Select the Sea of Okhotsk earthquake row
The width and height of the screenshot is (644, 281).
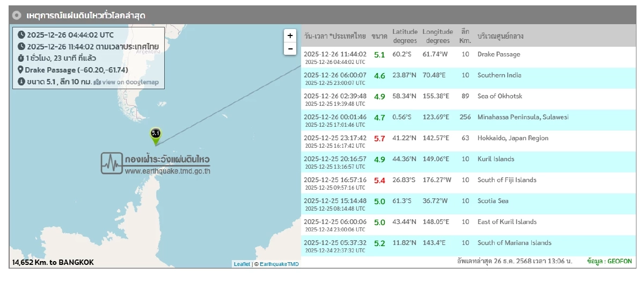click(467, 99)
